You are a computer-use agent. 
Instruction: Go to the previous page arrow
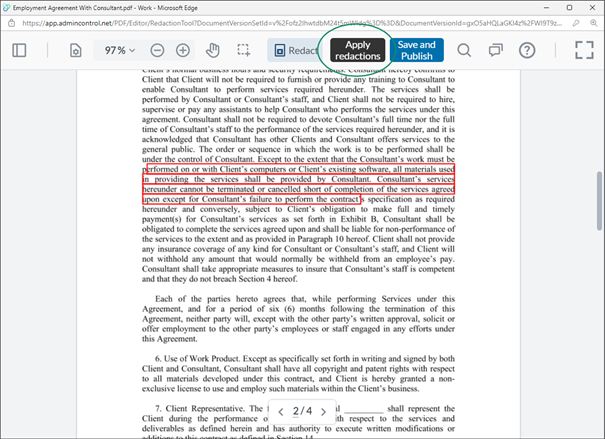coord(283,411)
